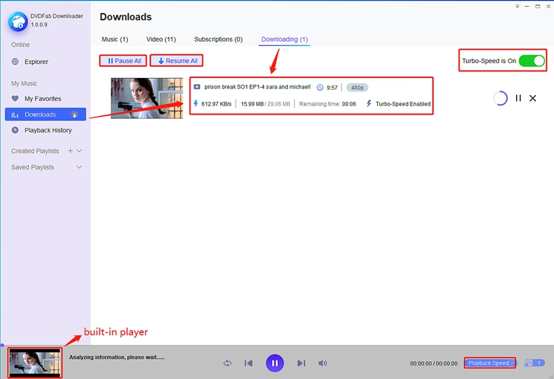This screenshot has width=554, height=379.
Task: Expand the Saved Playlists chevron
Action: click(x=79, y=167)
